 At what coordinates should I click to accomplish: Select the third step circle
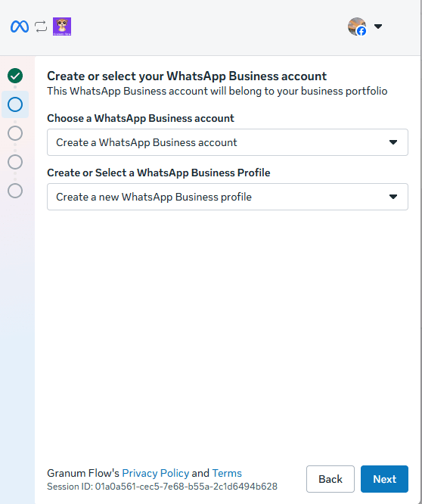[15, 133]
